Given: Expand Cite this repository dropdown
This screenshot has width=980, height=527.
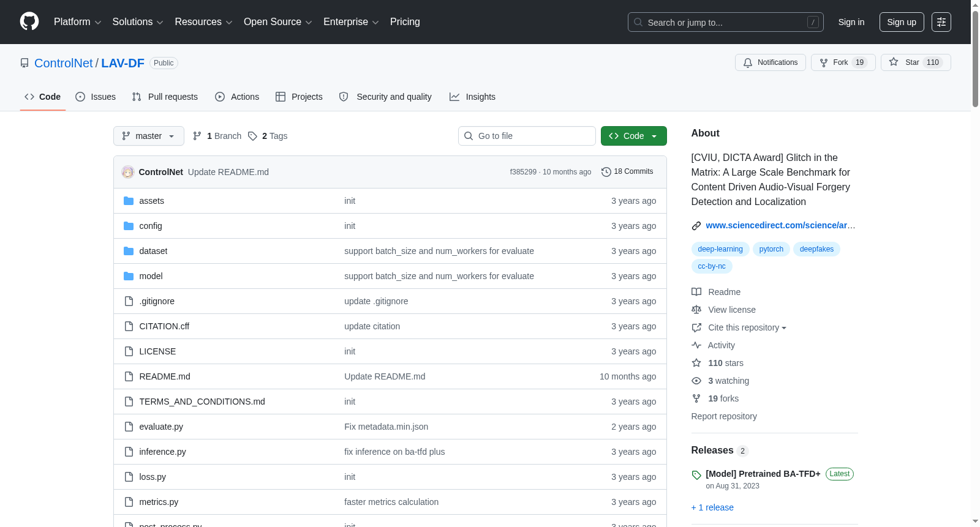Looking at the screenshot, I should pos(747,327).
